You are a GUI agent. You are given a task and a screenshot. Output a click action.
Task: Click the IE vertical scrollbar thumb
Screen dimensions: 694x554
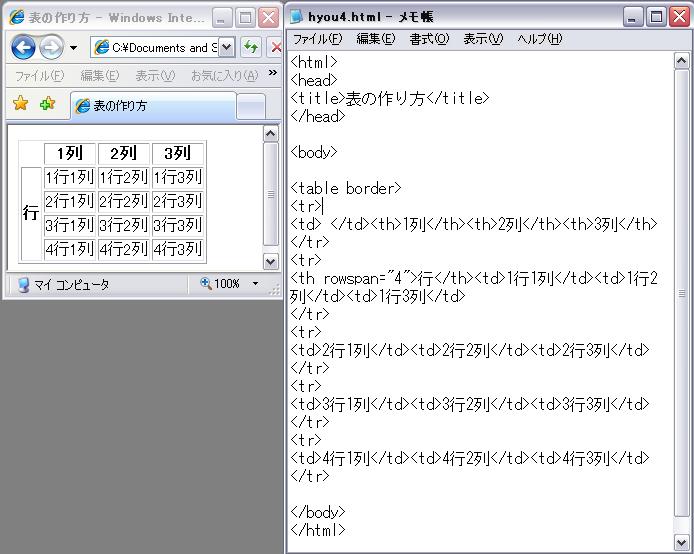point(270,194)
